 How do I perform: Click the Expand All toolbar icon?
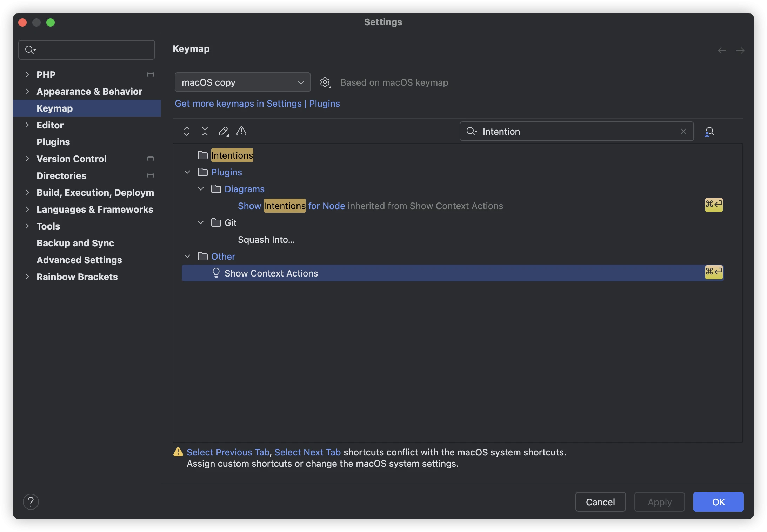click(187, 131)
